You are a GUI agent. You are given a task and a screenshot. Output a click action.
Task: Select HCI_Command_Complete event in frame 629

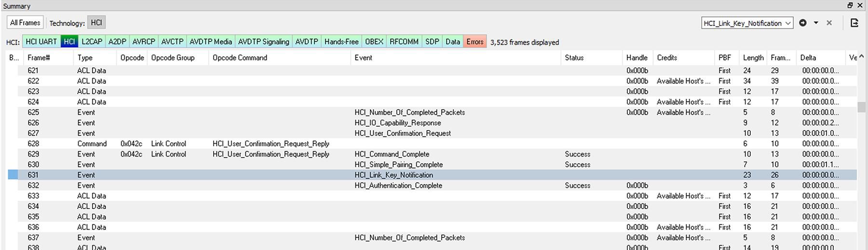(x=392, y=154)
